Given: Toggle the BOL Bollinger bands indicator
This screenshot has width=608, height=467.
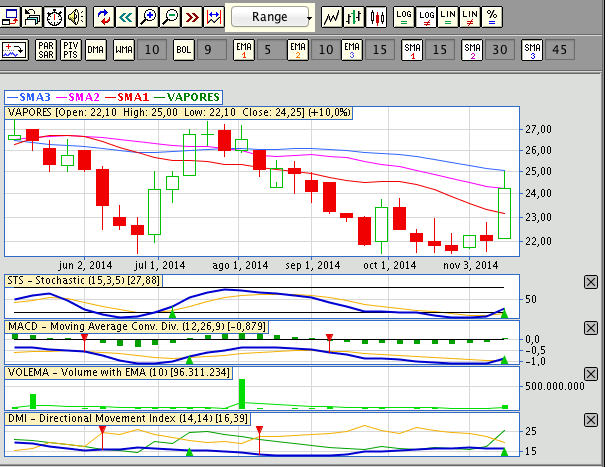Looking at the screenshot, I should pos(182,48).
